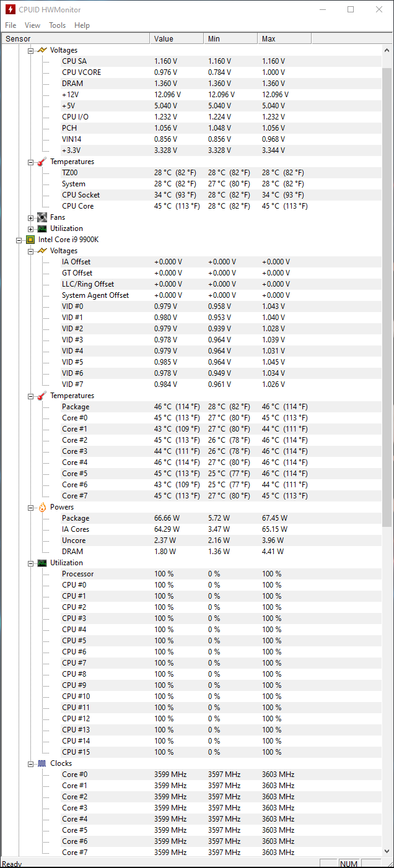This screenshot has width=394, height=868.
Task: Collapse the Clocks section
Action: tap(30, 763)
